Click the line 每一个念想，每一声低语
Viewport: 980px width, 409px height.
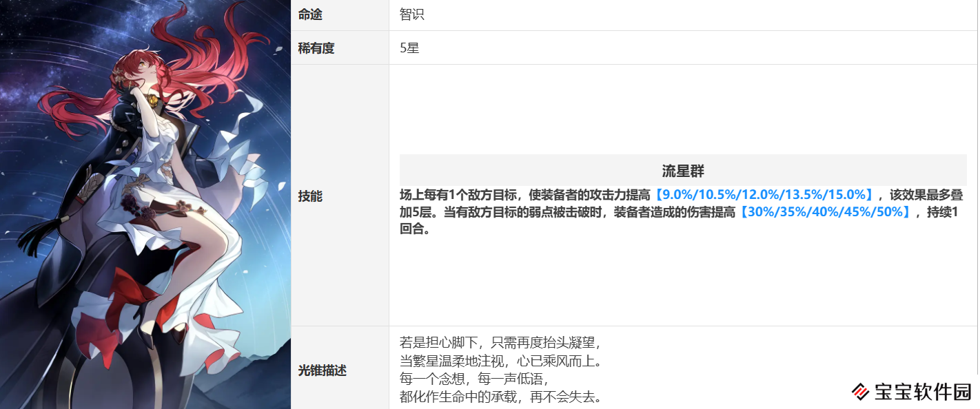(x=474, y=379)
